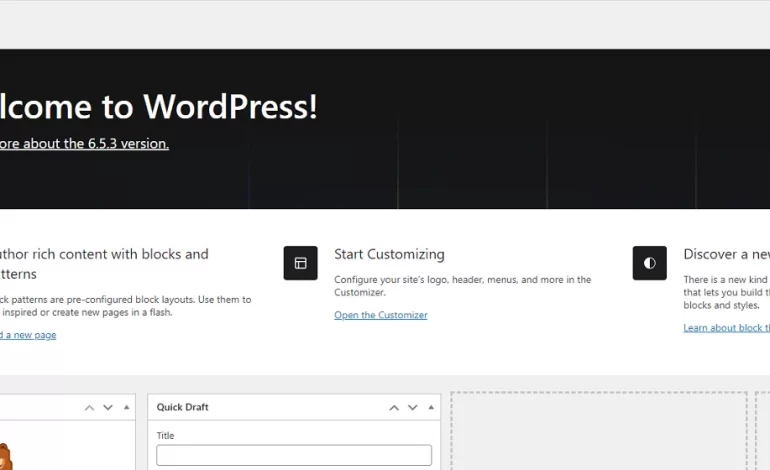Move Quick Draft widget down

coord(412,408)
